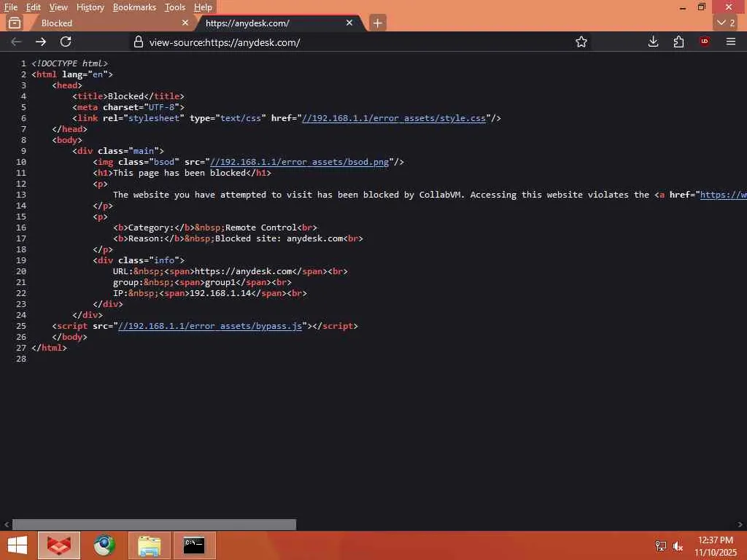Open the hamburger application menu
This screenshot has height=560, width=747.
(730, 42)
